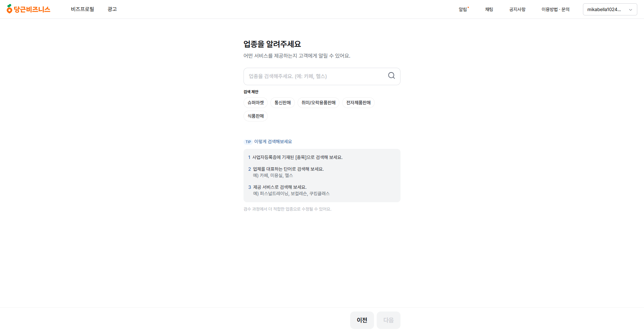The height and width of the screenshot is (333, 644).
Task: Open the 채팅 menu
Action: [489, 9]
